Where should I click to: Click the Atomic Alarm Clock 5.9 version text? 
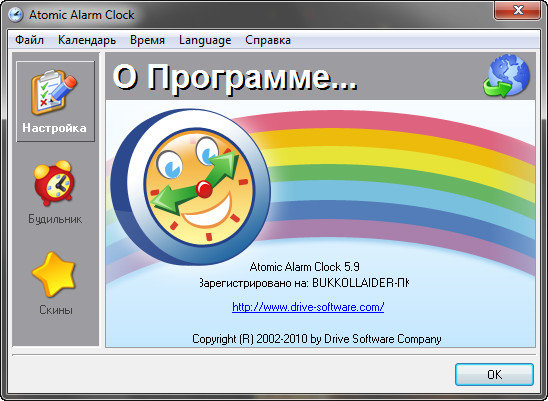pos(304,267)
